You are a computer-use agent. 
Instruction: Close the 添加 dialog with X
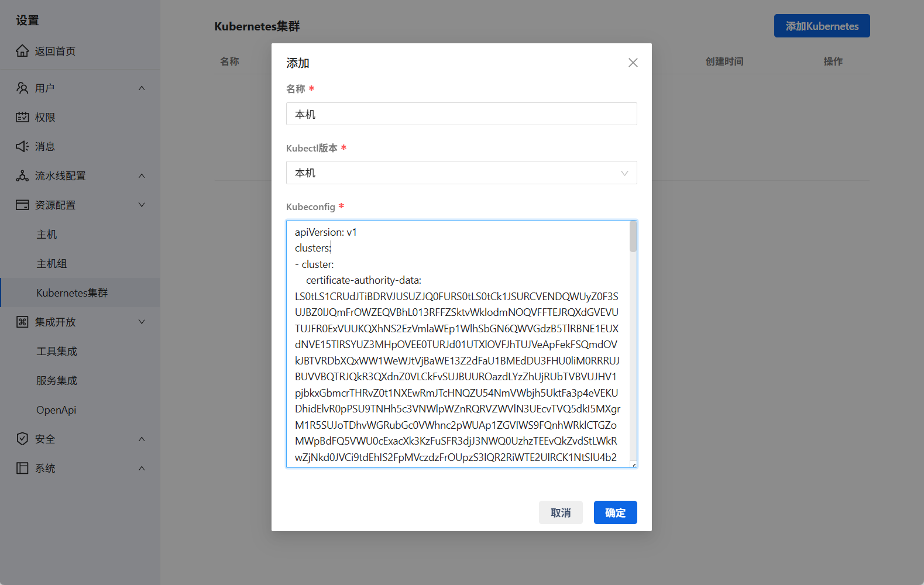(x=633, y=63)
